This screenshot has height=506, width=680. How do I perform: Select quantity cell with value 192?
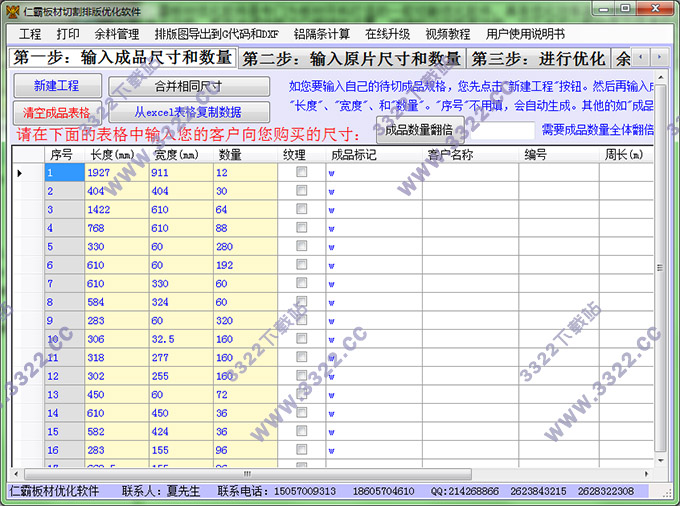[245, 265]
